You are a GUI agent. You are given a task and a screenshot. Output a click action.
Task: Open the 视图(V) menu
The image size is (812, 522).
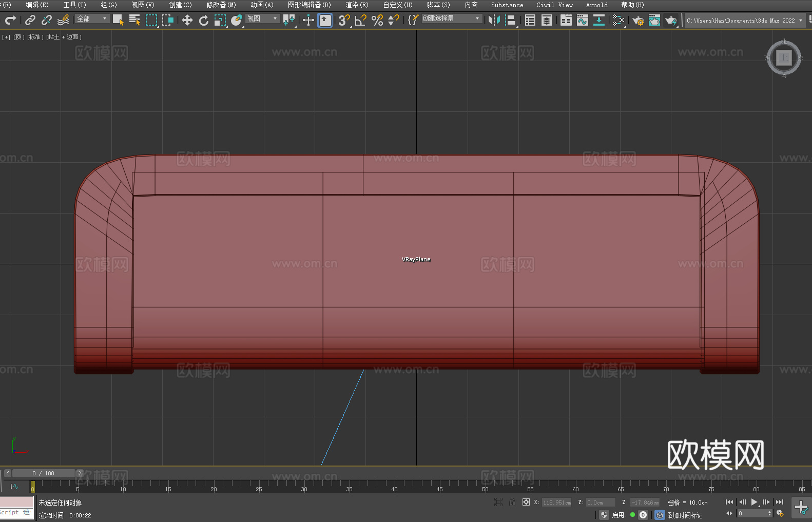[x=143, y=5]
